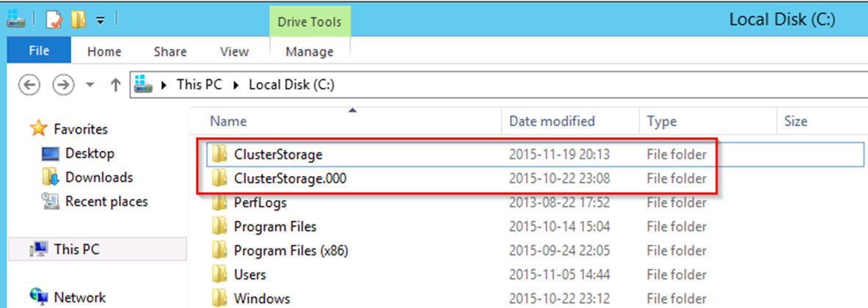Screen dimensions: 868x308
Task: Click the ClusterStorage folder icon
Action: click(220, 154)
